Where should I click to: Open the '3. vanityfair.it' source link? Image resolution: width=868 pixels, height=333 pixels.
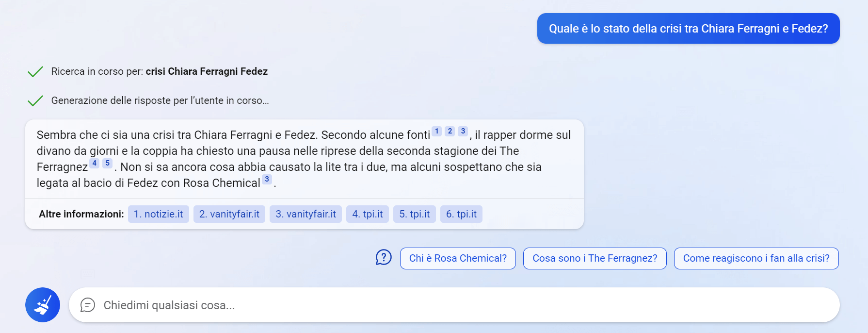306,214
